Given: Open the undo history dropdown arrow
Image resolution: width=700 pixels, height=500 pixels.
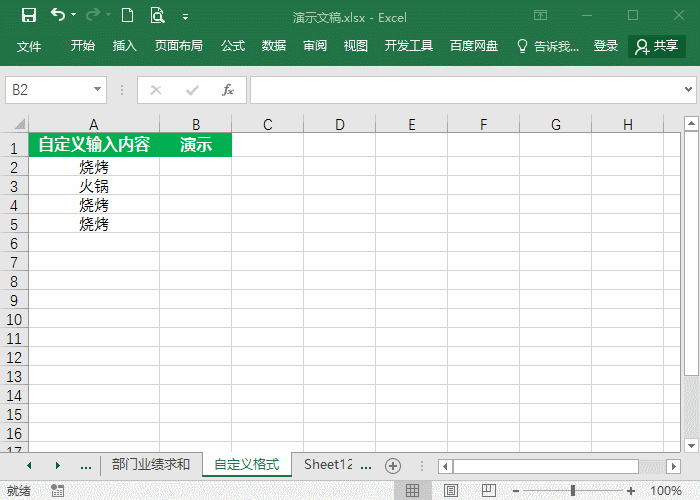Looking at the screenshot, I should point(74,15).
